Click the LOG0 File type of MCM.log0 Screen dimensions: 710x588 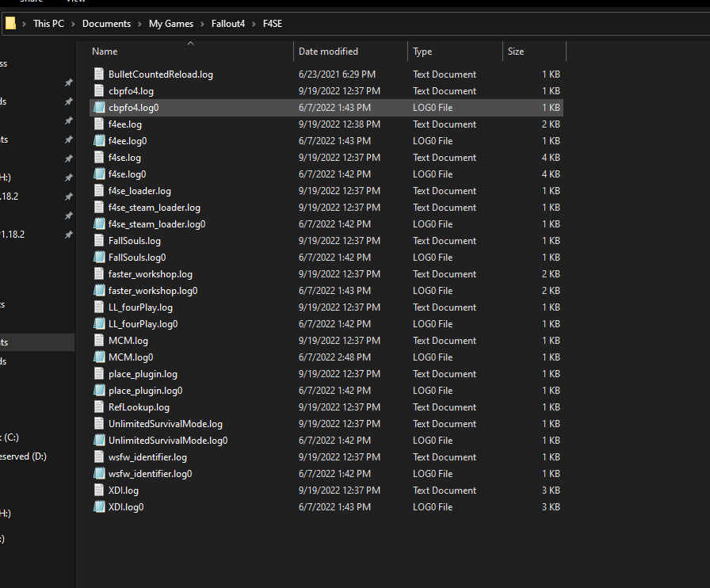(433, 357)
